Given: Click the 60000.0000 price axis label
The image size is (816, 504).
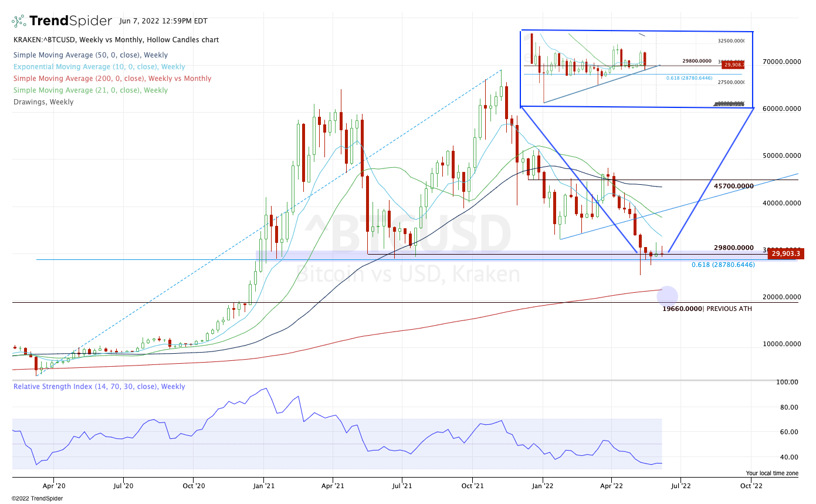Looking at the screenshot, I should tap(781, 109).
